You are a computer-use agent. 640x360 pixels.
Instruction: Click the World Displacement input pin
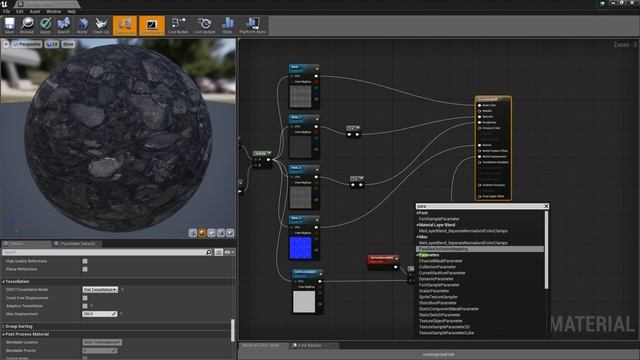(480, 157)
